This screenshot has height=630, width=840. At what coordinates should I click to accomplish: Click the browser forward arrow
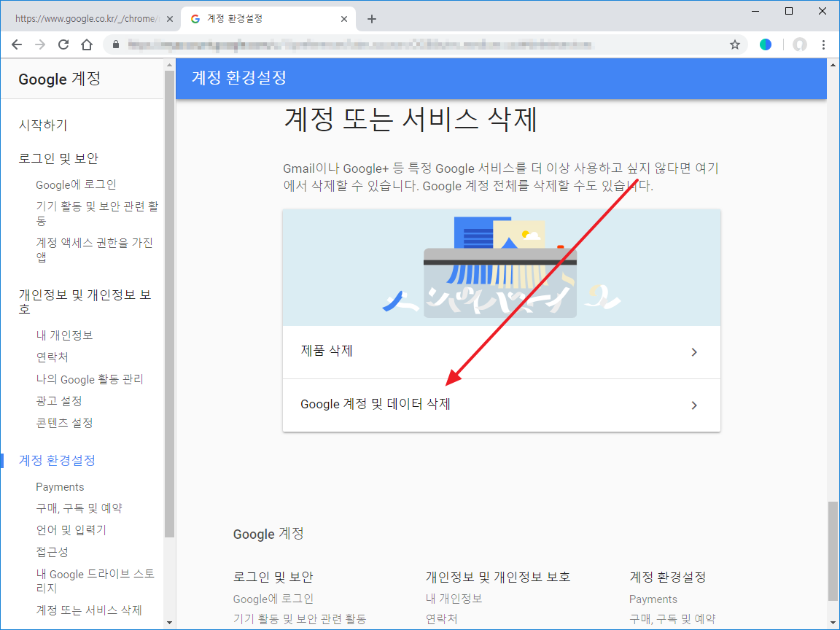pyautogui.click(x=40, y=44)
